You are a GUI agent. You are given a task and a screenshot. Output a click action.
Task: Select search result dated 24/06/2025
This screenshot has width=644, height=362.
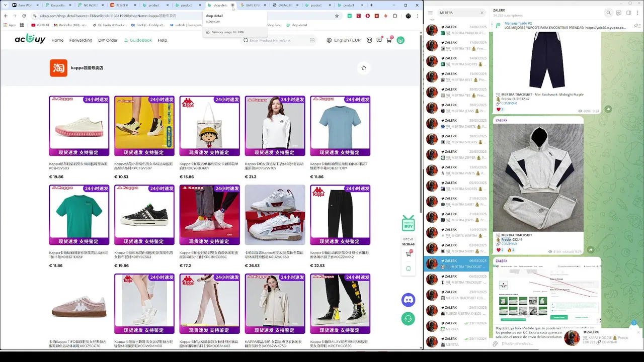[456, 30]
